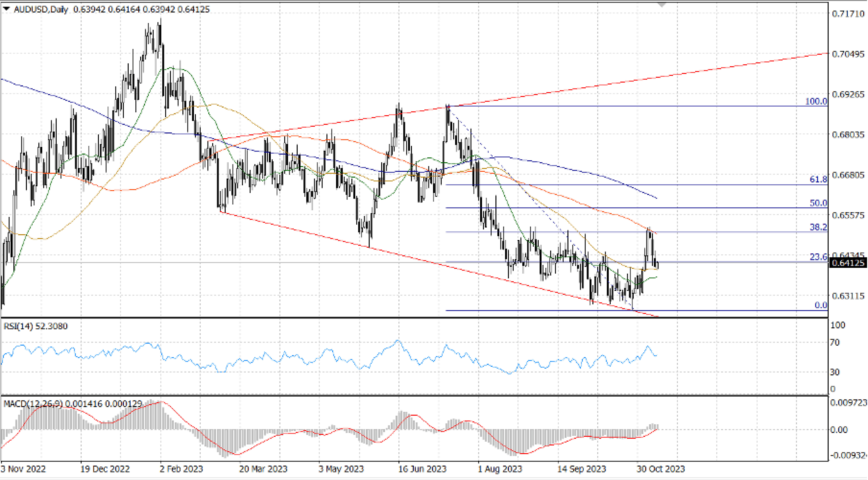The width and height of the screenshot is (868, 480).
Task: Select the 61.8 Fibonacci level label
Action: click(818, 179)
